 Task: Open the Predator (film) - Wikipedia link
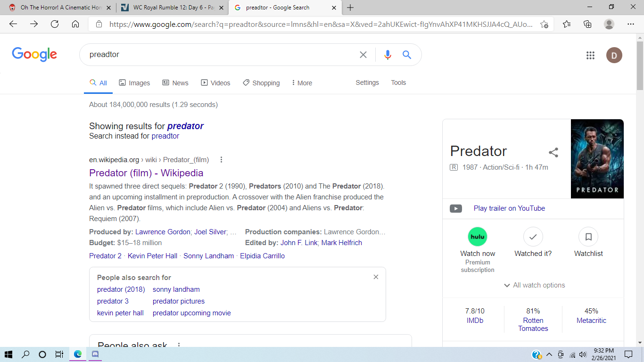(146, 173)
